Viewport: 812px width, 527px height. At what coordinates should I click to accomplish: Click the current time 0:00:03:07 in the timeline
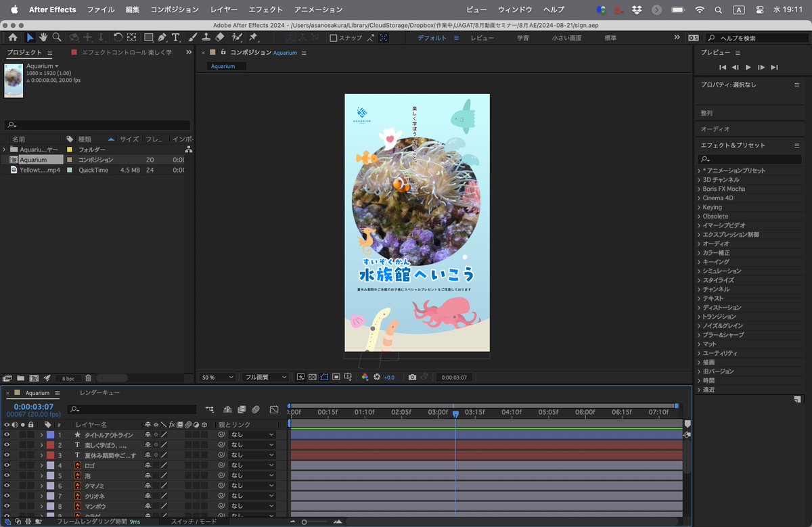pos(33,407)
